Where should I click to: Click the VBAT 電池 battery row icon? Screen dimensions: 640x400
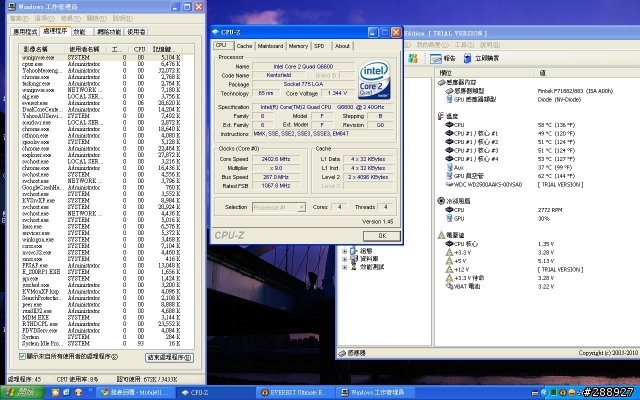(x=449, y=287)
